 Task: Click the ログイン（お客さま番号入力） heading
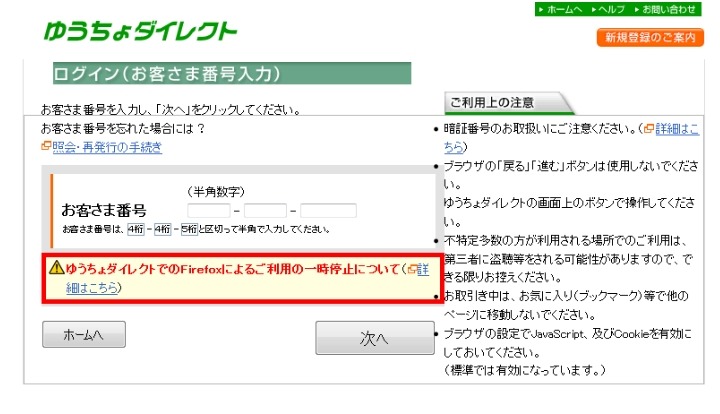tap(232, 73)
